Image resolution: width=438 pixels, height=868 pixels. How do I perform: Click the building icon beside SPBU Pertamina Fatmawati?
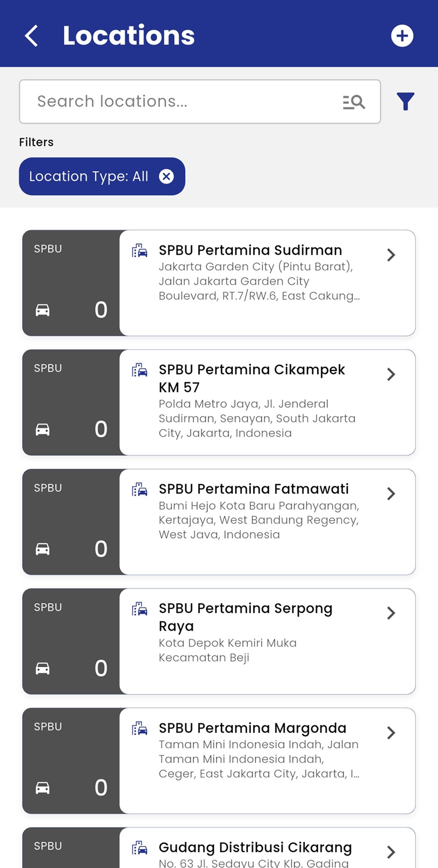coord(140,489)
